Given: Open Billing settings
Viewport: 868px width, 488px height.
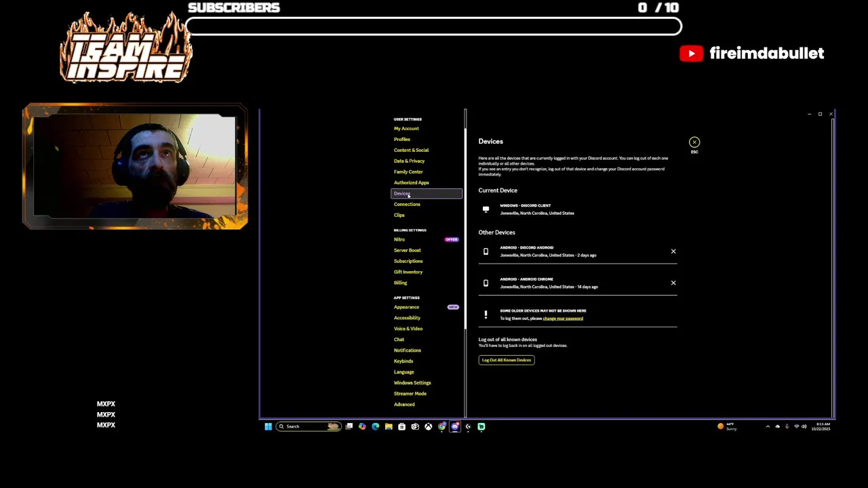Looking at the screenshot, I should 400,283.
